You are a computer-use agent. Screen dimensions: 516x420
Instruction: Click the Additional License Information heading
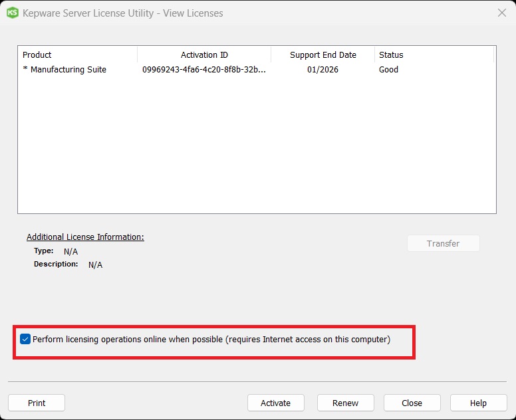(85, 237)
